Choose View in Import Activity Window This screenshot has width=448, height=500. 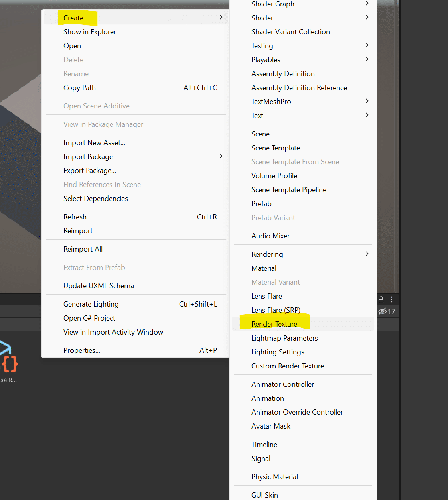[x=136, y=332]
